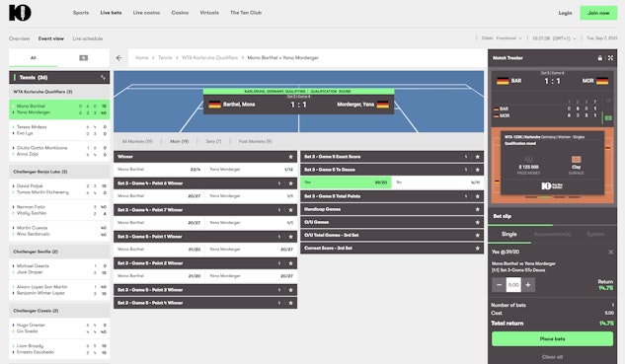625x364 pixels.
Task: Decrease stake with the minus button
Action: [499, 285]
